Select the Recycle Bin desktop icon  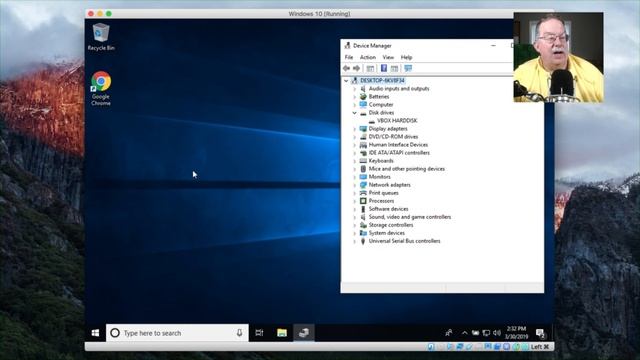click(x=101, y=37)
